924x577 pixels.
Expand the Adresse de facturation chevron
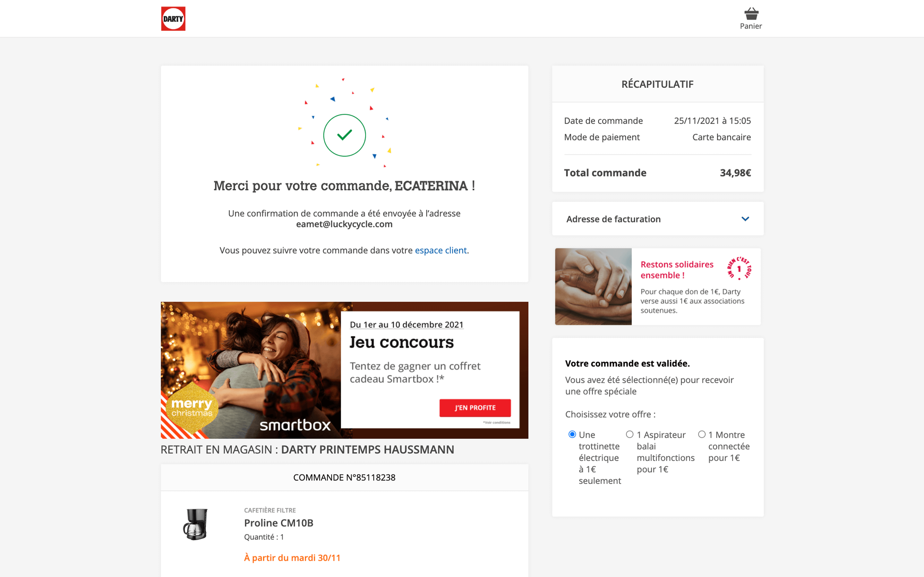tap(745, 219)
